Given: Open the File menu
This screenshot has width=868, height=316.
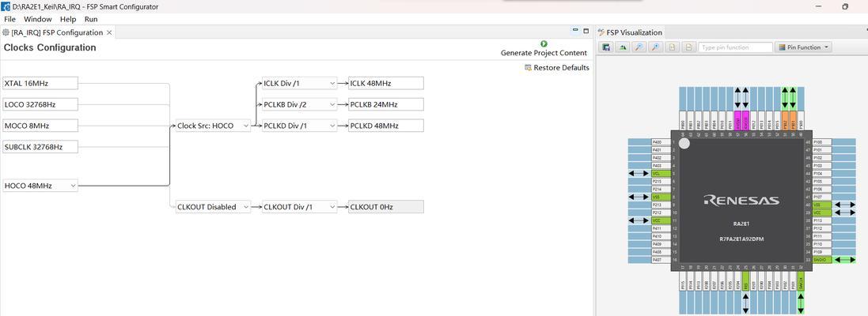Looking at the screenshot, I should click(x=10, y=19).
